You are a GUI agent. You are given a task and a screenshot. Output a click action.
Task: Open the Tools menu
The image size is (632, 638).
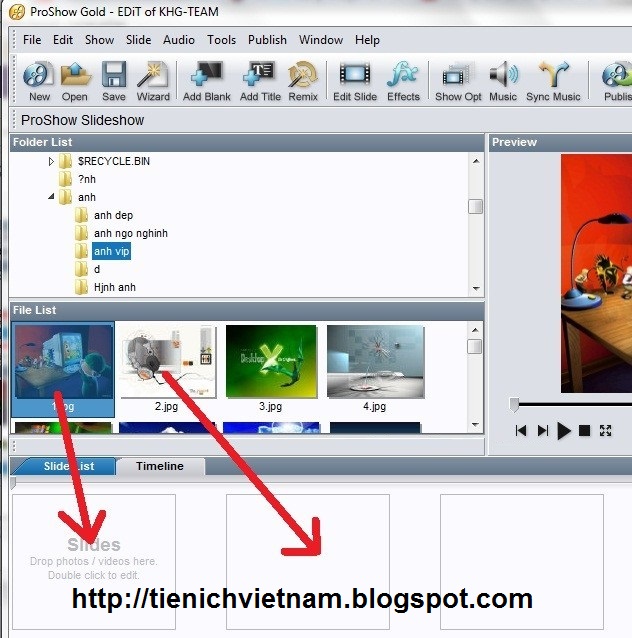pyautogui.click(x=221, y=40)
